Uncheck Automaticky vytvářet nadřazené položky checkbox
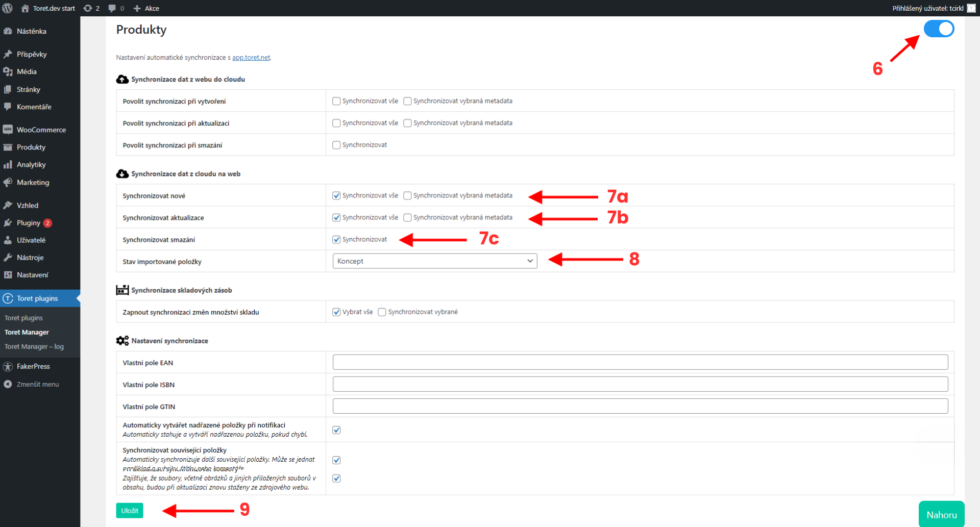Image resolution: width=980 pixels, height=527 pixels. click(336, 430)
